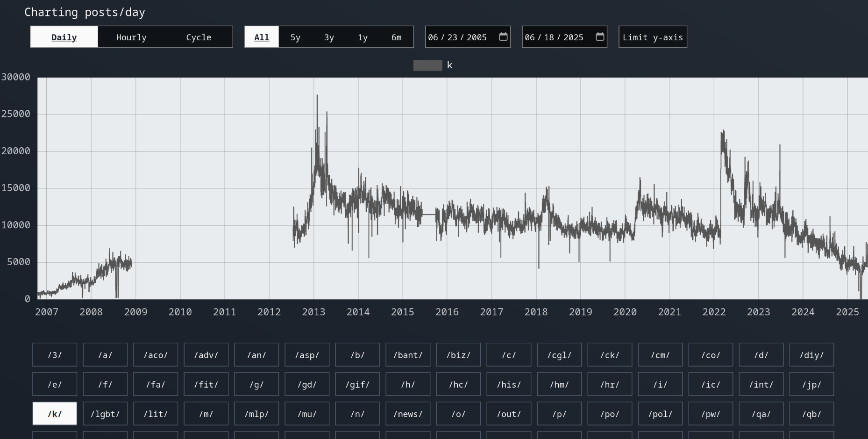
Task: Choose the 6m time range
Action: tap(396, 37)
